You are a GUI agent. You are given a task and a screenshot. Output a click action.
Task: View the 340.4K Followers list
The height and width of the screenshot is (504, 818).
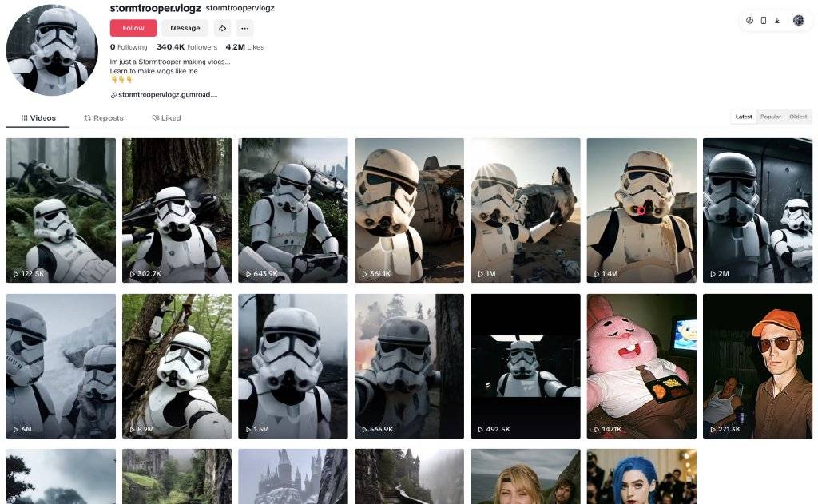[x=187, y=47]
